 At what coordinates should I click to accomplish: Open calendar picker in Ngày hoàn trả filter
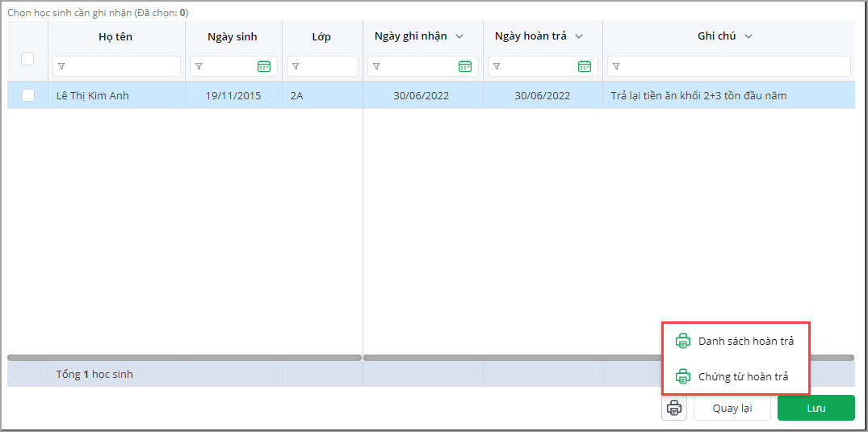(x=585, y=66)
